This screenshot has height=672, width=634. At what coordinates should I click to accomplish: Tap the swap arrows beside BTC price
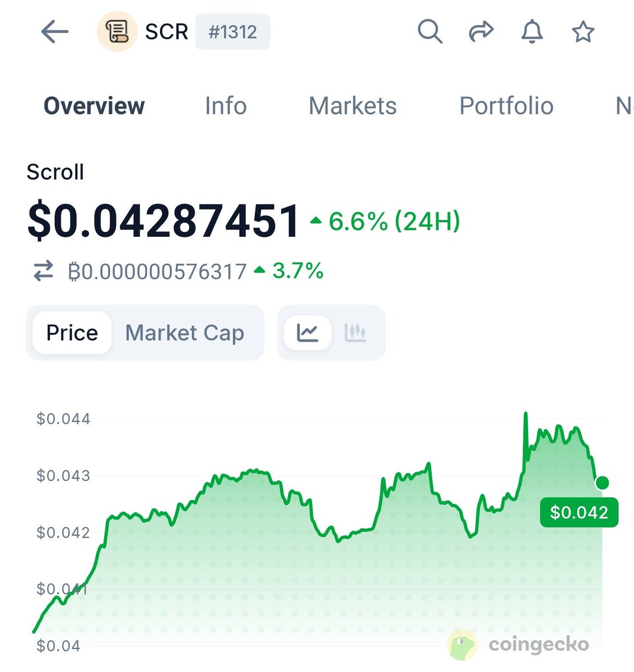point(44,271)
